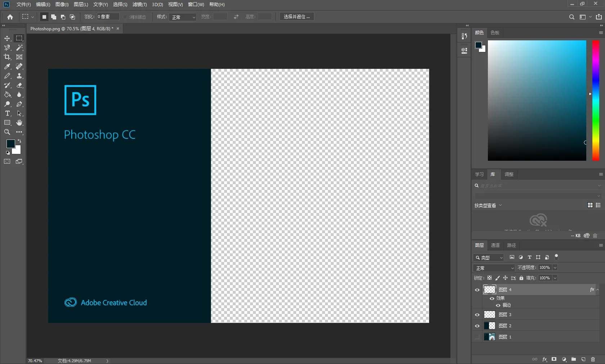
Task: Select the Frame tool
Action: [19, 57]
